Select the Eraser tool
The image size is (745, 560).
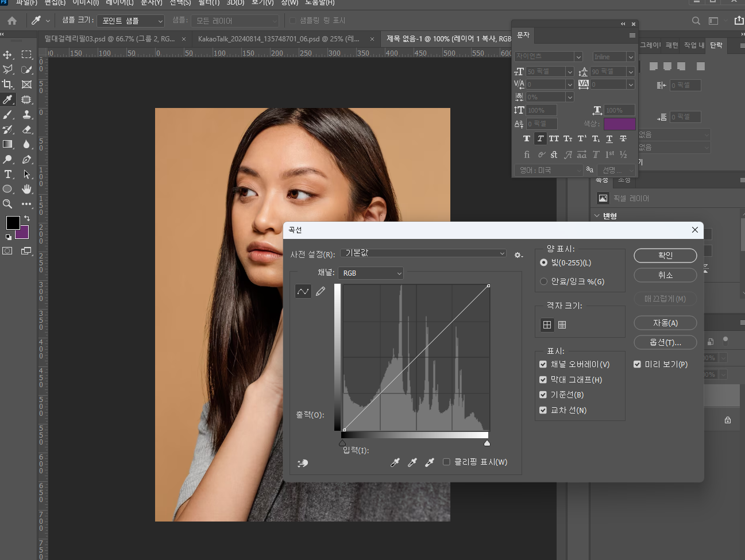(x=26, y=129)
